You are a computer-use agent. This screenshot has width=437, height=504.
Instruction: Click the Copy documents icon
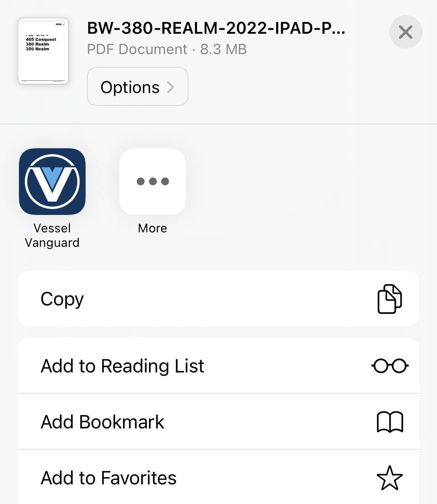[390, 299]
